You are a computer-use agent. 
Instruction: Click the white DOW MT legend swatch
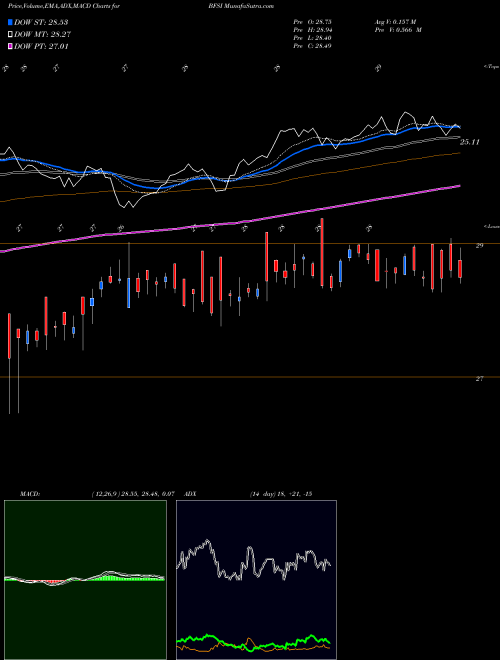click(10, 35)
